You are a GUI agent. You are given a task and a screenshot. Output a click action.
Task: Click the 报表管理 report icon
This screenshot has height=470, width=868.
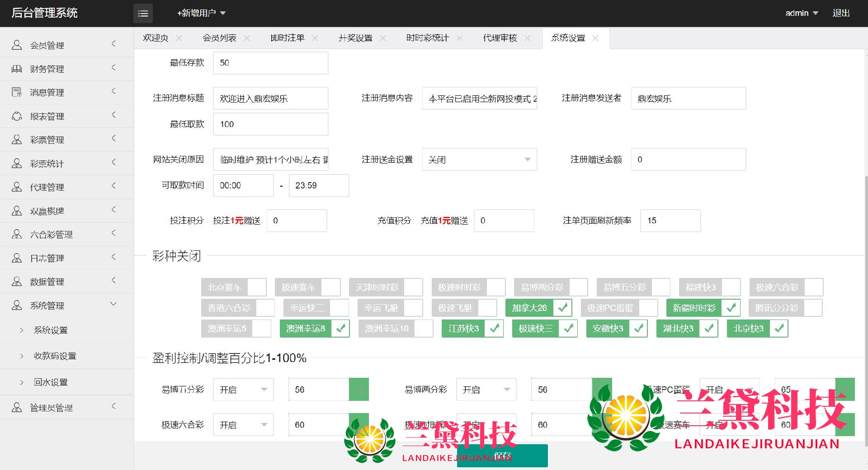(x=17, y=116)
